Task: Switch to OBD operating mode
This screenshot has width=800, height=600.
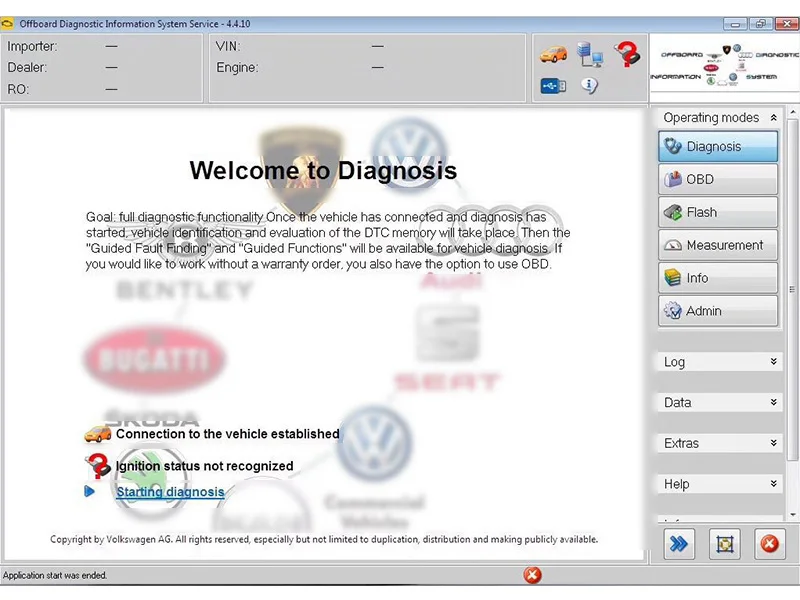Action: [x=718, y=179]
